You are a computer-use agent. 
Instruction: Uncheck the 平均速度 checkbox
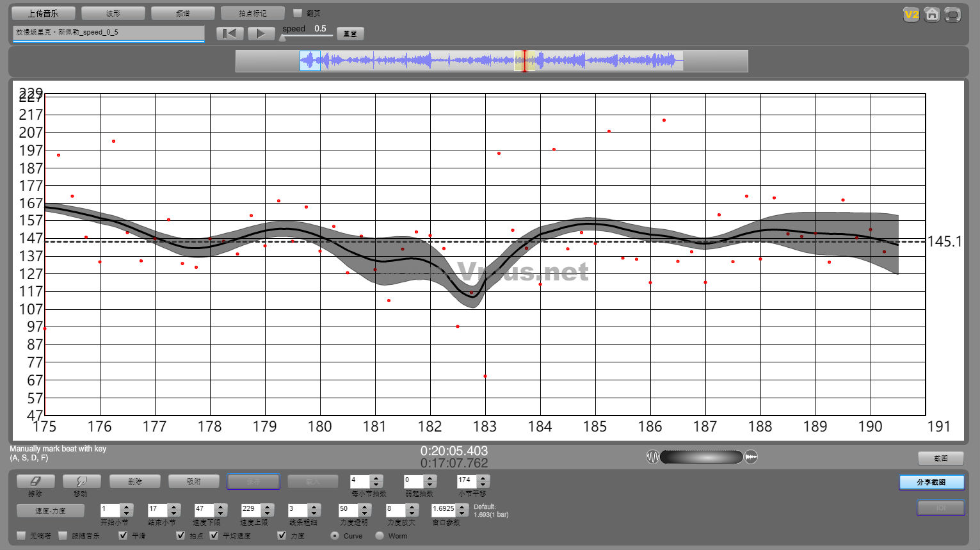tap(214, 535)
